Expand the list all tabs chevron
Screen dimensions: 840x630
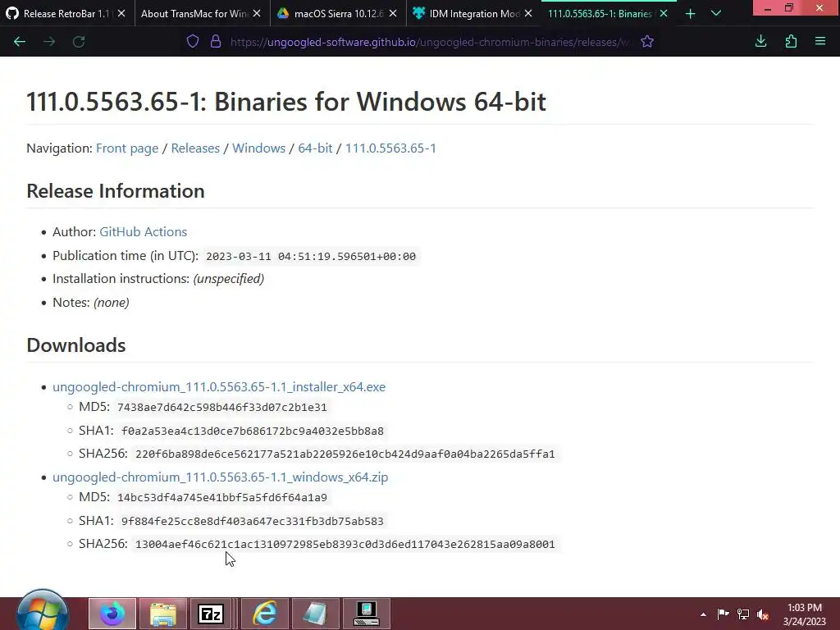716,14
